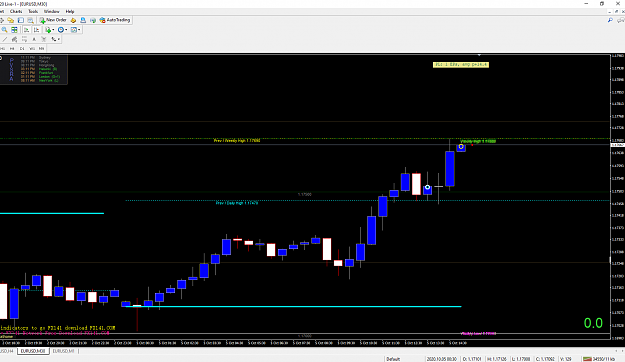Open the profiles folder icon
Screen dimensions: 625x362
pos(11,20)
